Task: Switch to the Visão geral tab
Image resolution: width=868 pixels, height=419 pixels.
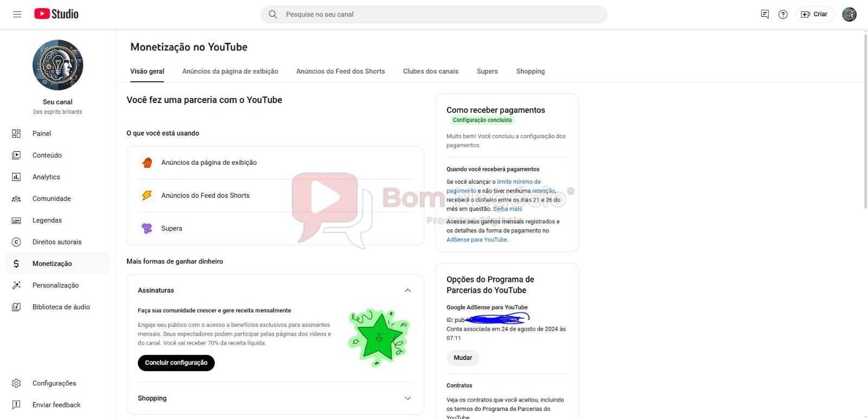Action: click(x=147, y=72)
